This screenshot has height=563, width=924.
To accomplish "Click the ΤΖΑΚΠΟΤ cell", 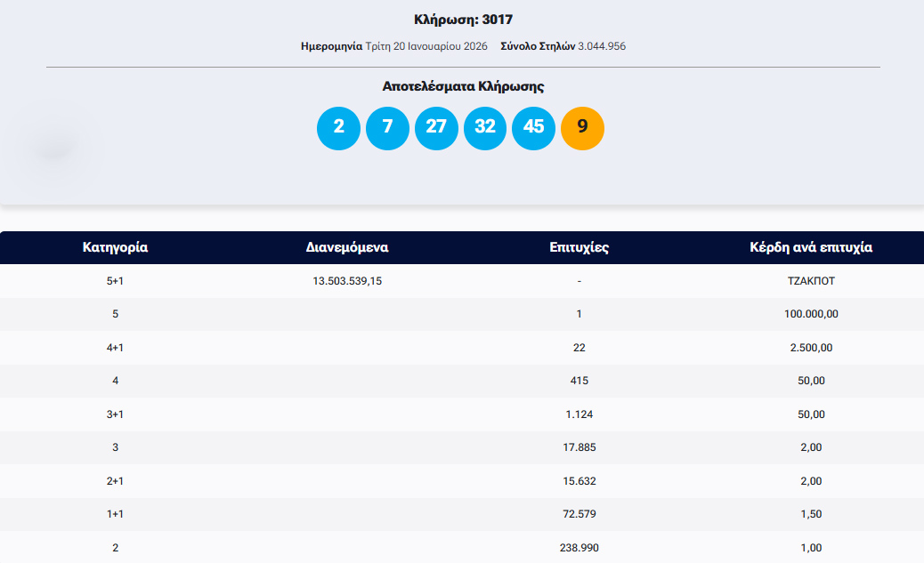I will point(811,281).
